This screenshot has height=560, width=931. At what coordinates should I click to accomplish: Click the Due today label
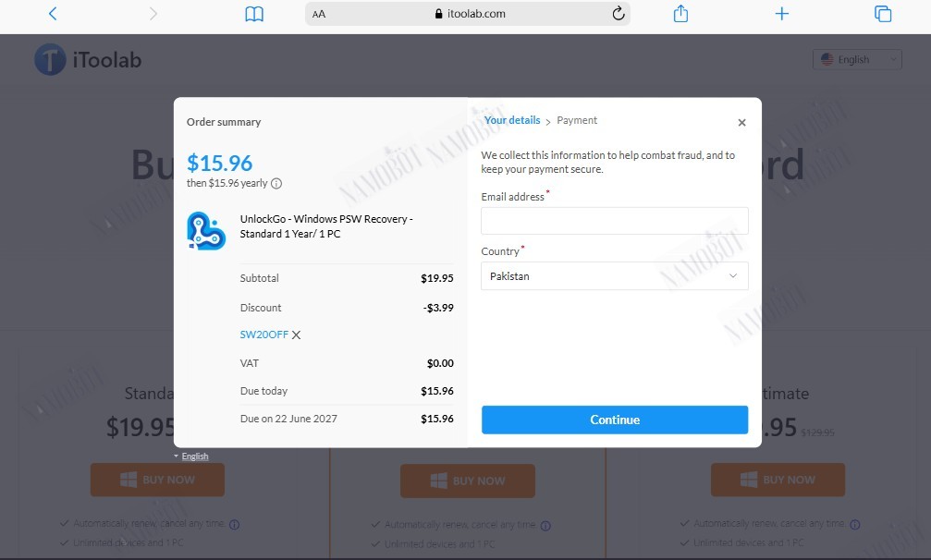[x=263, y=391]
